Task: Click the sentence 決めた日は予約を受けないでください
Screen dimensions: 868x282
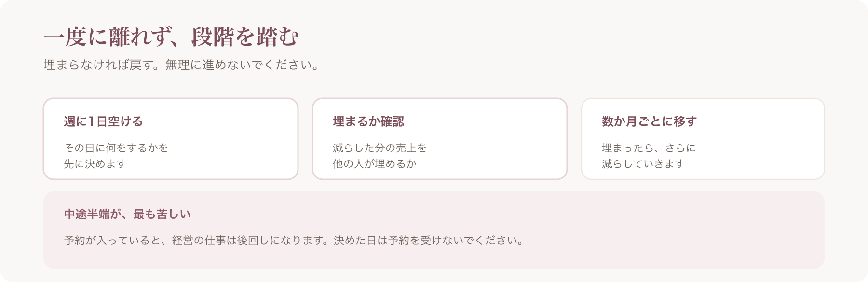Action: [x=429, y=240]
